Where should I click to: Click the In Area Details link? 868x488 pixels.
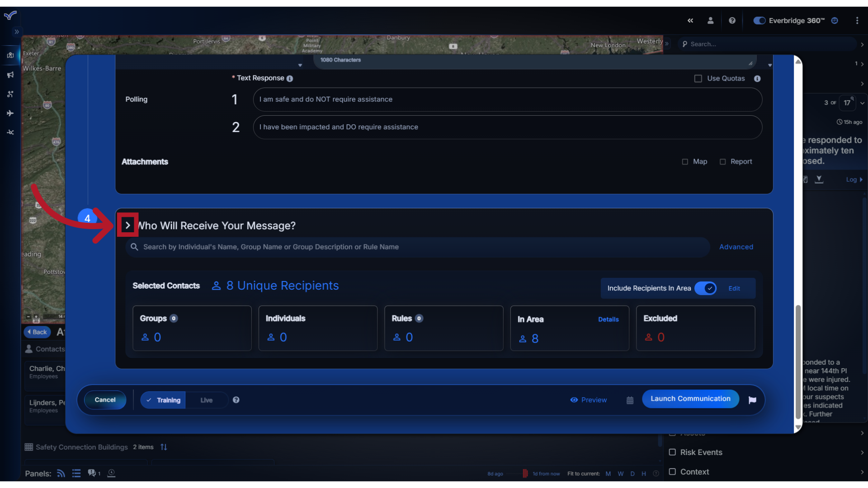(x=608, y=318)
